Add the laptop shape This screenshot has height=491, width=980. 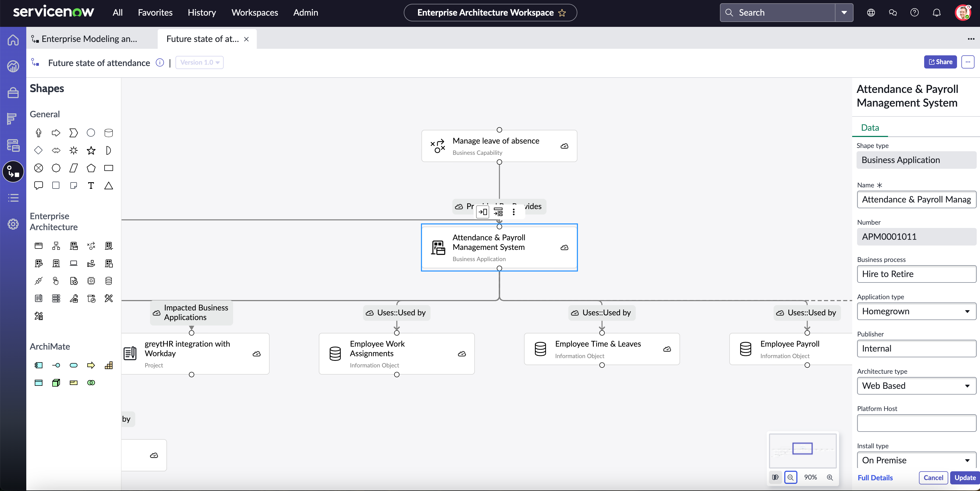(x=73, y=263)
